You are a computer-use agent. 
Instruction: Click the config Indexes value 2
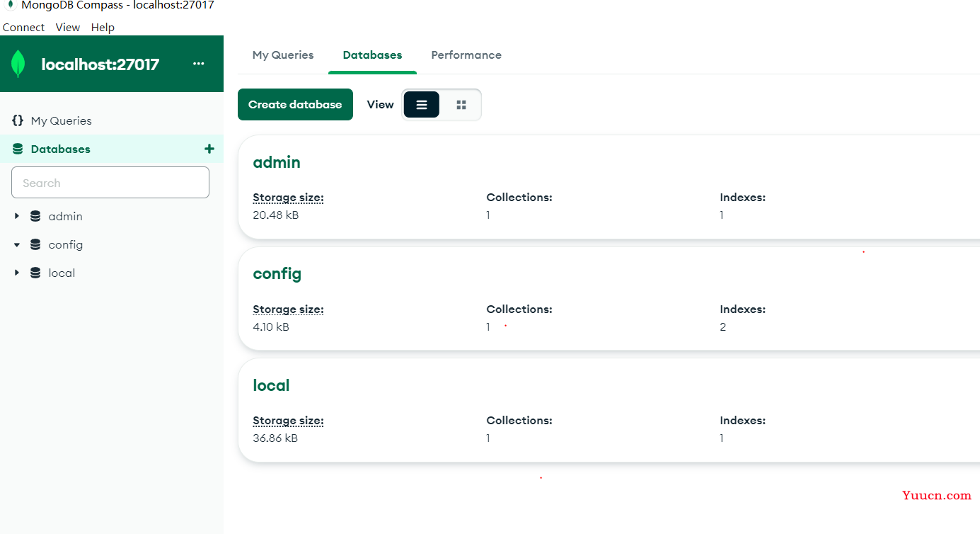point(723,326)
